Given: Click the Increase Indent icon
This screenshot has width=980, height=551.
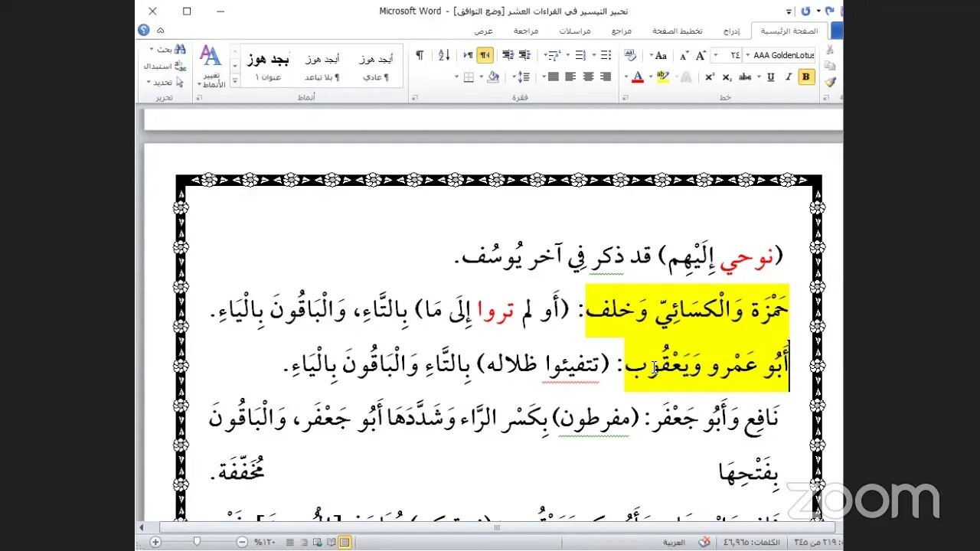Looking at the screenshot, I should point(508,55).
